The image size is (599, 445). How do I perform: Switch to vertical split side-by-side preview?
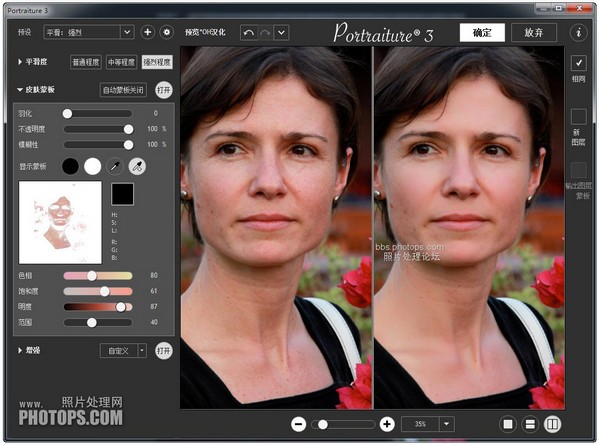552,424
